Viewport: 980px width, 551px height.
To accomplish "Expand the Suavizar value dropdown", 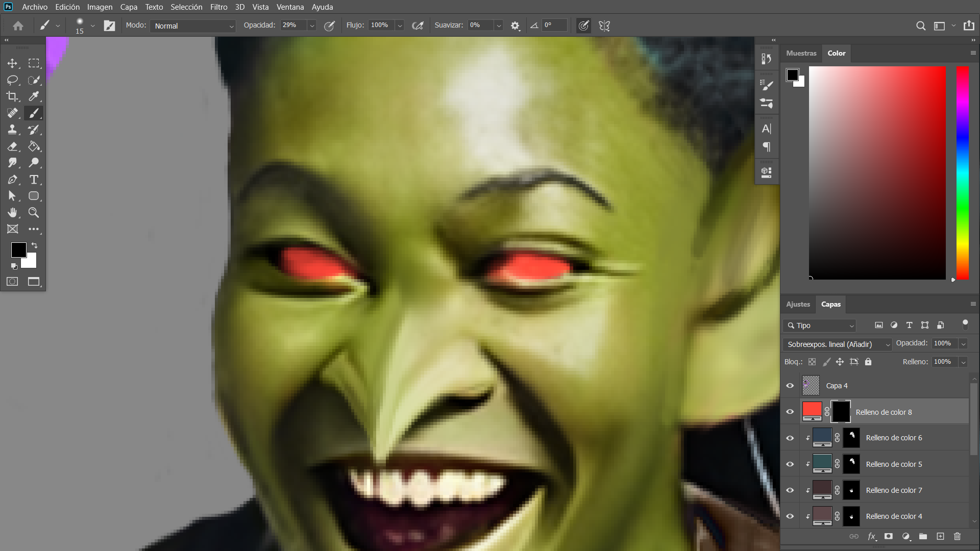I will coord(499,26).
